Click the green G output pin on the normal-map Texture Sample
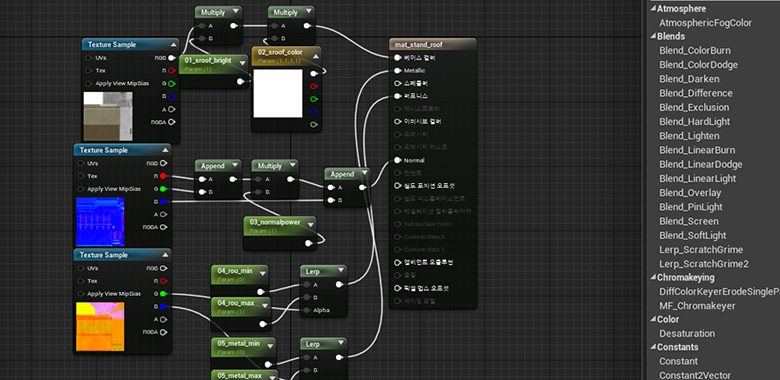The image size is (780, 380). (163, 189)
